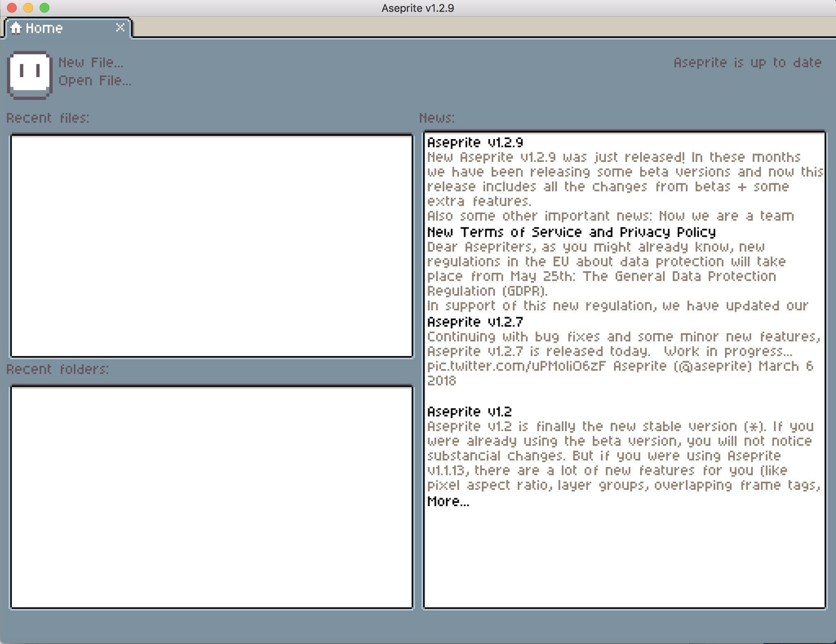
Task: Create a new file via New File...
Action: [91, 63]
